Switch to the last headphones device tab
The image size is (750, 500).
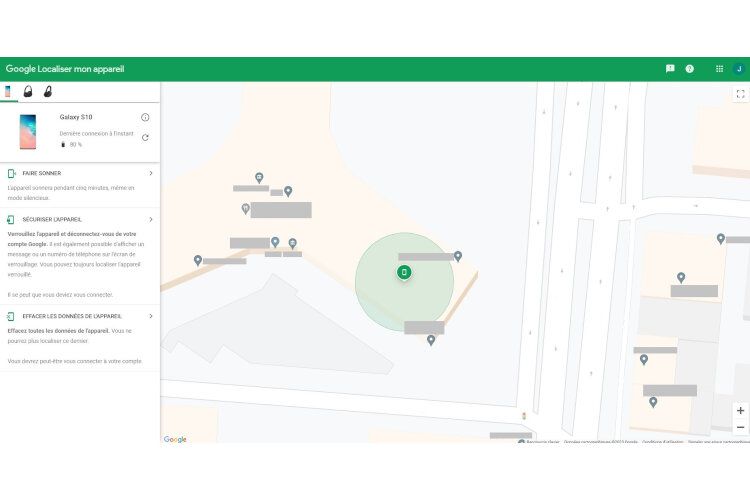point(48,91)
